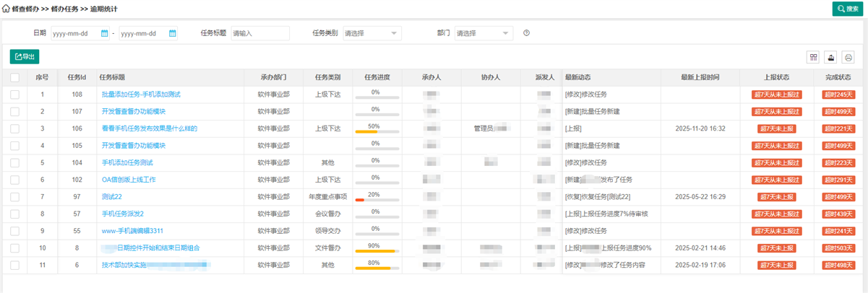Click the timestamp 2025-02-19 17:06
Image resolution: width=868 pixels, height=293 pixels.
click(x=700, y=265)
